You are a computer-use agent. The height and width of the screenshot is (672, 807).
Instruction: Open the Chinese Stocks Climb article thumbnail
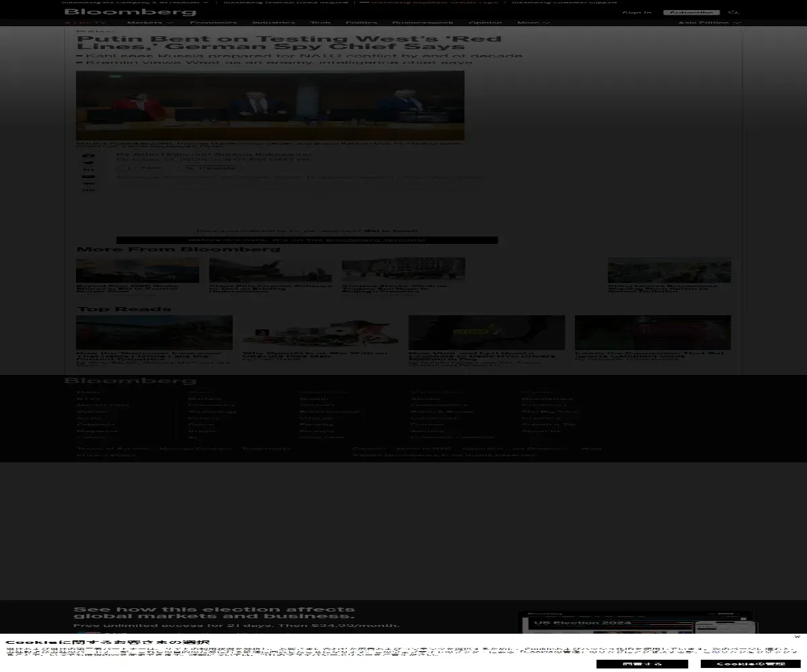[x=403, y=269]
